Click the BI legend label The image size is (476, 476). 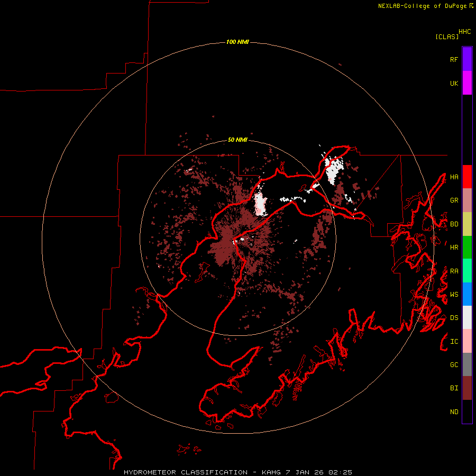point(454,388)
